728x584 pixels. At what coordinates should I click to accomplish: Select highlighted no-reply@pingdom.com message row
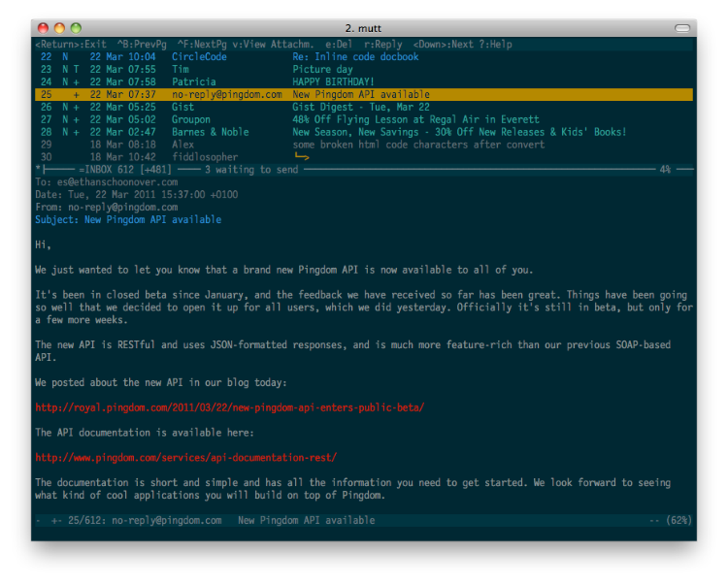[364, 94]
